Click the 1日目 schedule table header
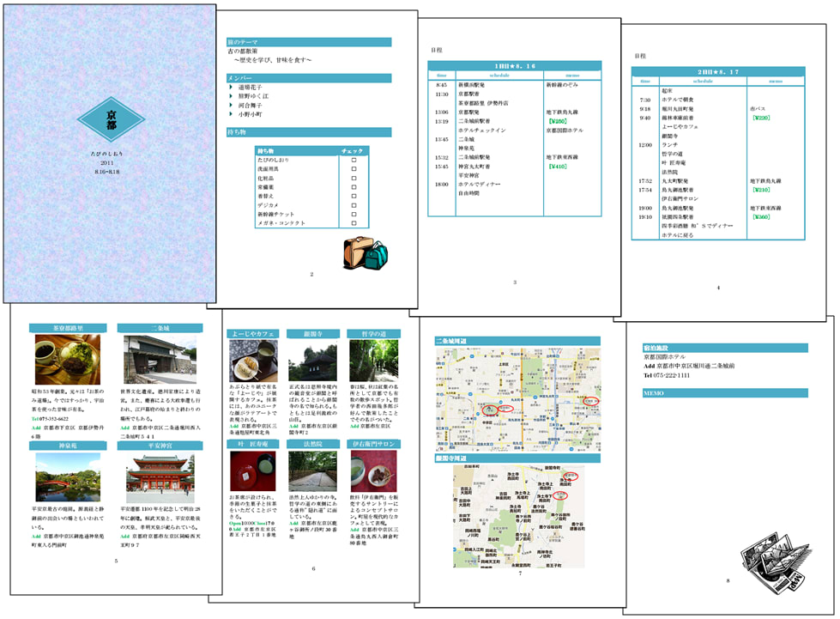Screen dimensions: 840x619 pos(515,65)
